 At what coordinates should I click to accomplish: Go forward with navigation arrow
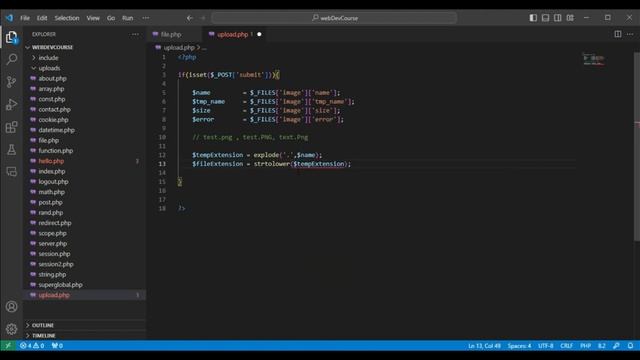(203, 18)
